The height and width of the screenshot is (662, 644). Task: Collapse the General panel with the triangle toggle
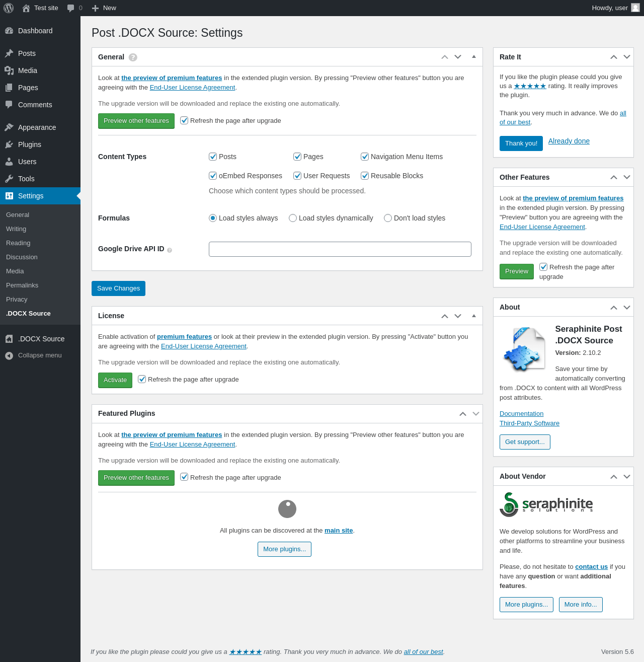tap(474, 56)
